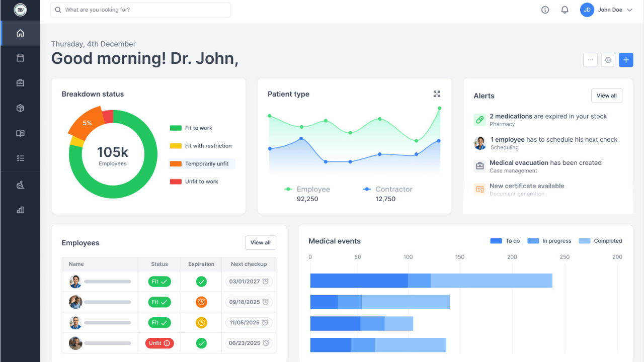Toggle the Employee series in Patient type chart
The image size is (644, 362).
coord(307,189)
